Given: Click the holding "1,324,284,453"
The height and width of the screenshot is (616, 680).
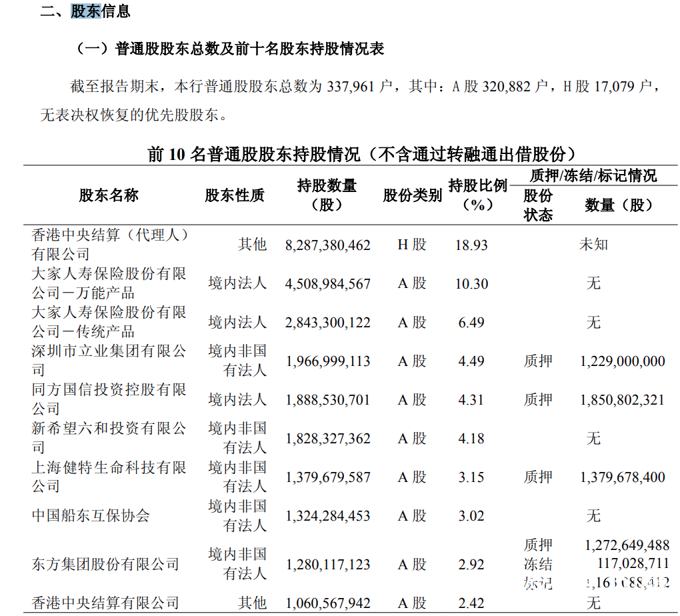Looking at the screenshot, I should click(x=328, y=516).
